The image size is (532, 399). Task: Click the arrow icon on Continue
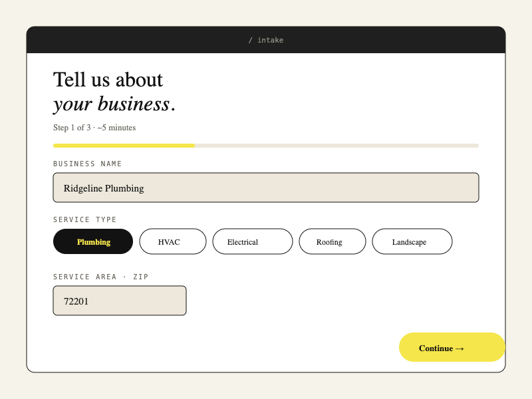pos(460,348)
